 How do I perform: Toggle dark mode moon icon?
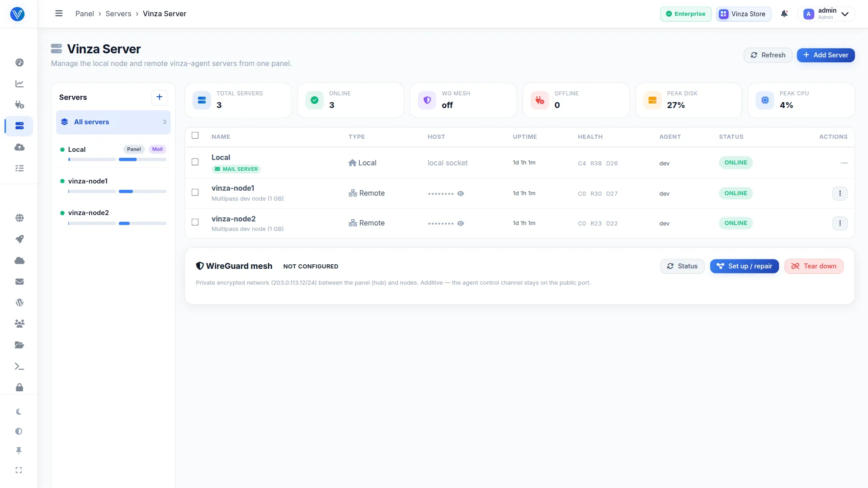pos(19,412)
